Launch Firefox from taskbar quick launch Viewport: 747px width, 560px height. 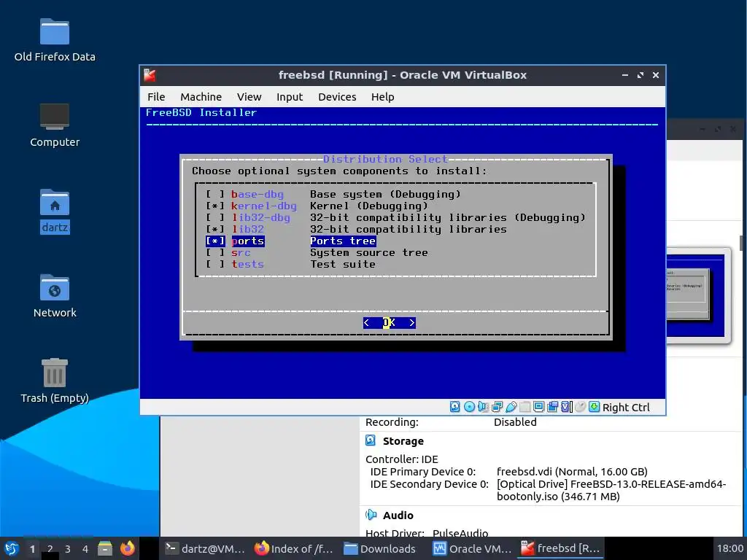click(x=127, y=549)
